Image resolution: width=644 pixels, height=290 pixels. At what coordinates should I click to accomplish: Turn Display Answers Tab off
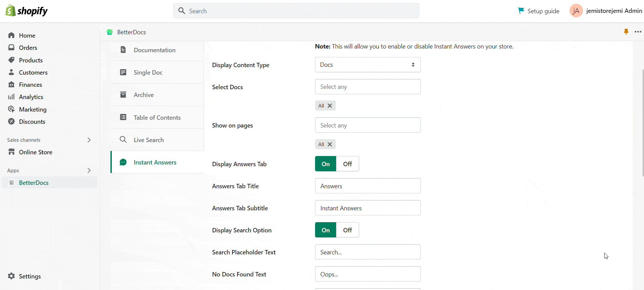coord(348,164)
